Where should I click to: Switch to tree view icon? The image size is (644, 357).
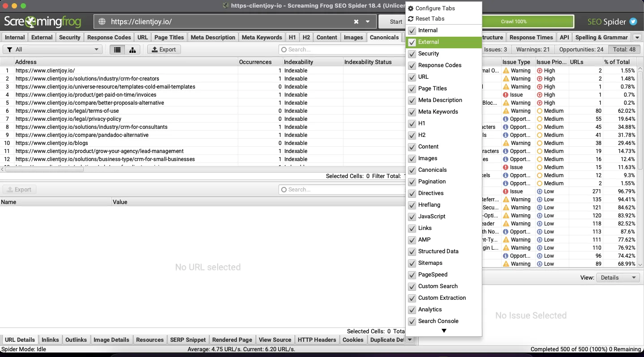[133, 50]
